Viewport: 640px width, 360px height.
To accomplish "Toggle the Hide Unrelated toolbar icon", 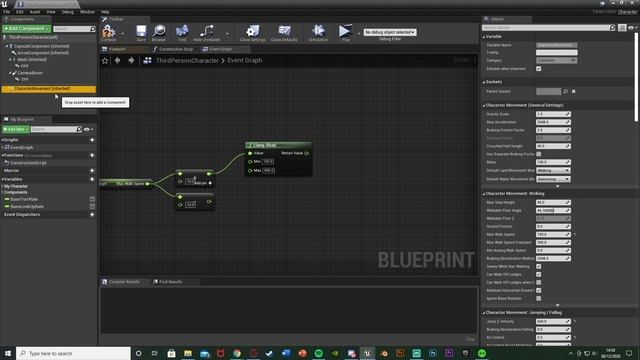I will tap(207, 33).
